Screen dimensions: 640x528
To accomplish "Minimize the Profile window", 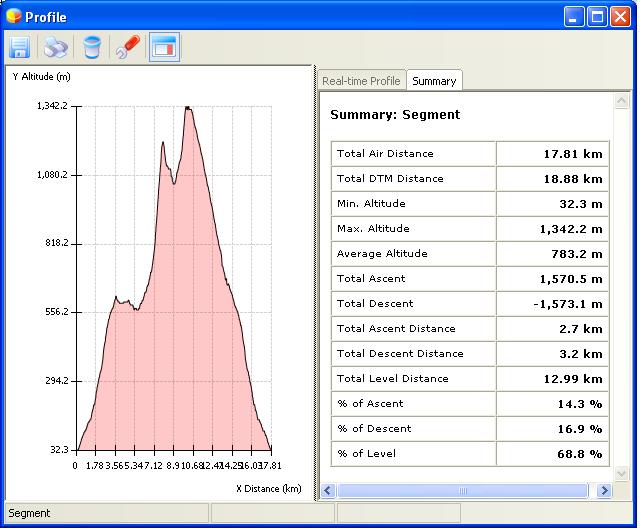I will point(574,17).
